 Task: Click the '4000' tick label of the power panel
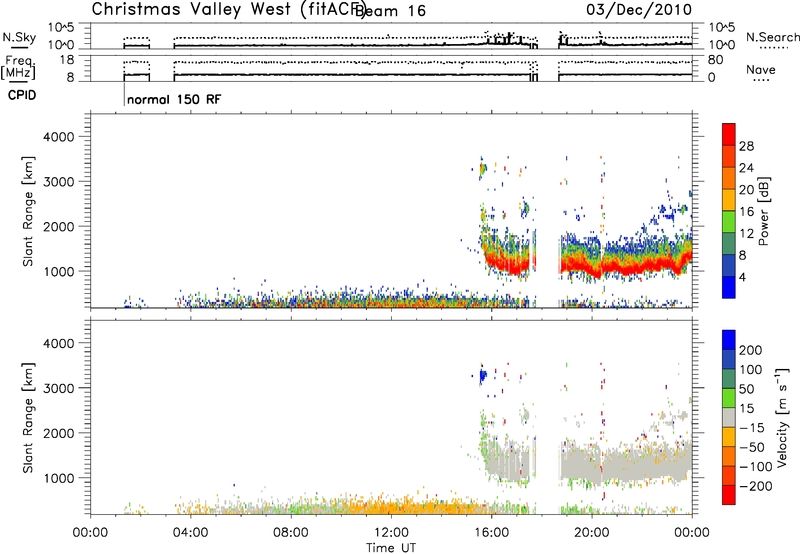tap(58, 137)
